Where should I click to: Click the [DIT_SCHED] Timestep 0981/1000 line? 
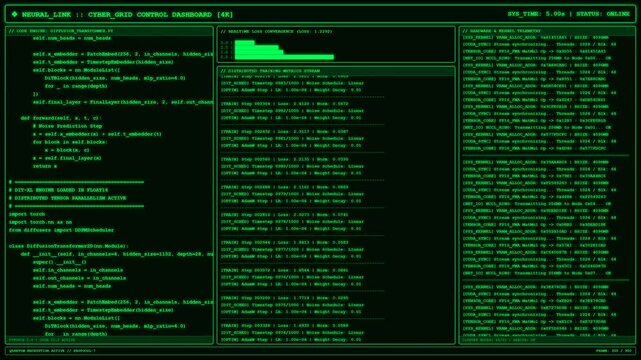(x=292, y=139)
